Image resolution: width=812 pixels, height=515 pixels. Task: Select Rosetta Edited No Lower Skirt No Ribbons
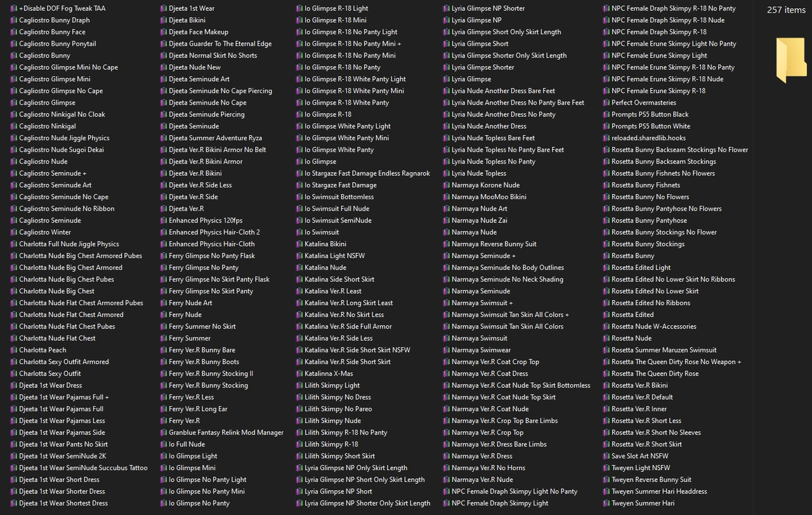[x=673, y=280]
